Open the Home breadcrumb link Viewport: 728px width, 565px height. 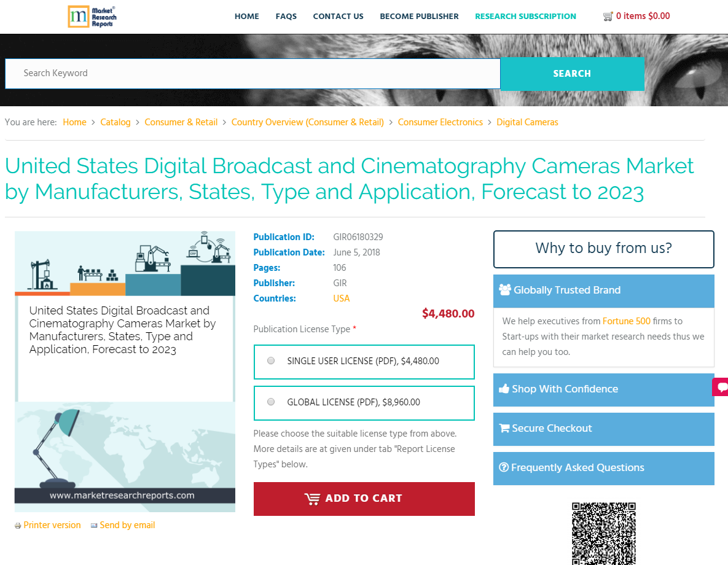pyautogui.click(x=74, y=122)
